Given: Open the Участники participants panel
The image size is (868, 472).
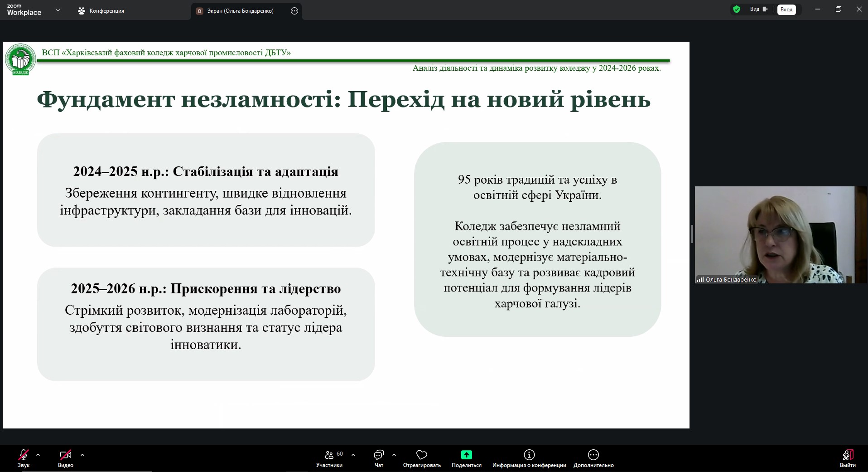Looking at the screenshot, I should coord(329,458).
